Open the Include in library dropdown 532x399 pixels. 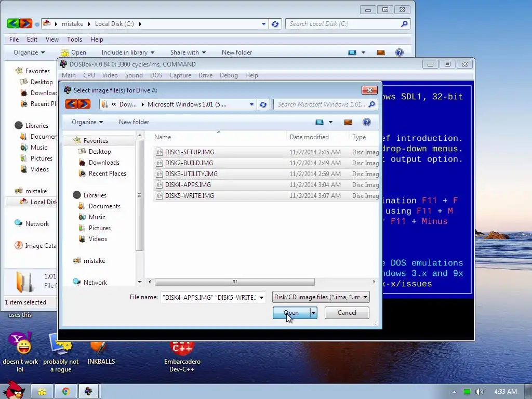(x=128, y=52)
